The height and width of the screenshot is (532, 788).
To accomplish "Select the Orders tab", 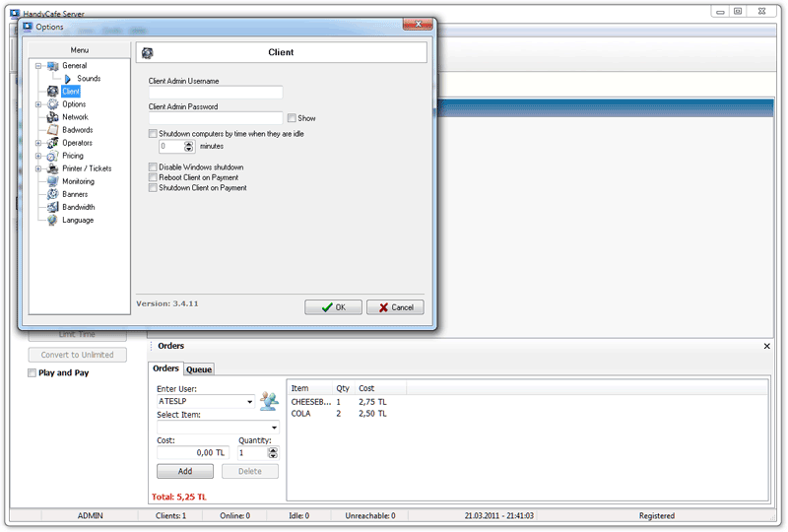I will coord(165,368).
